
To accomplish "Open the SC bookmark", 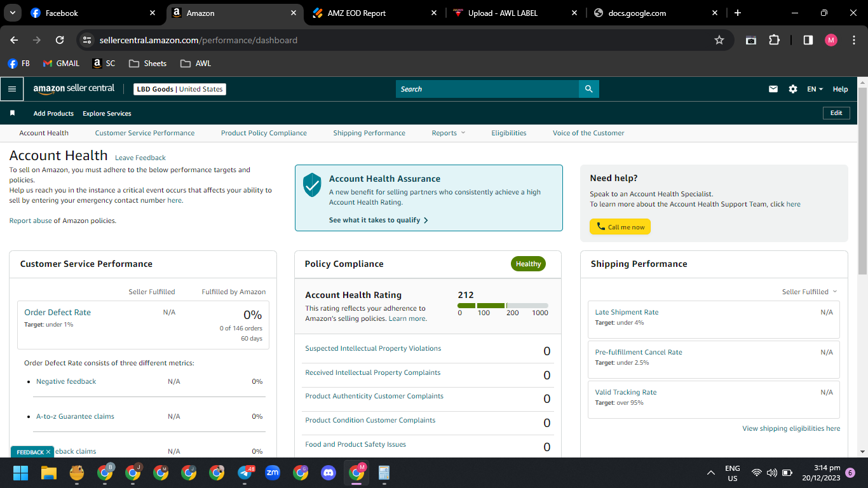I will pyautogui.click(x=104, y=64).
